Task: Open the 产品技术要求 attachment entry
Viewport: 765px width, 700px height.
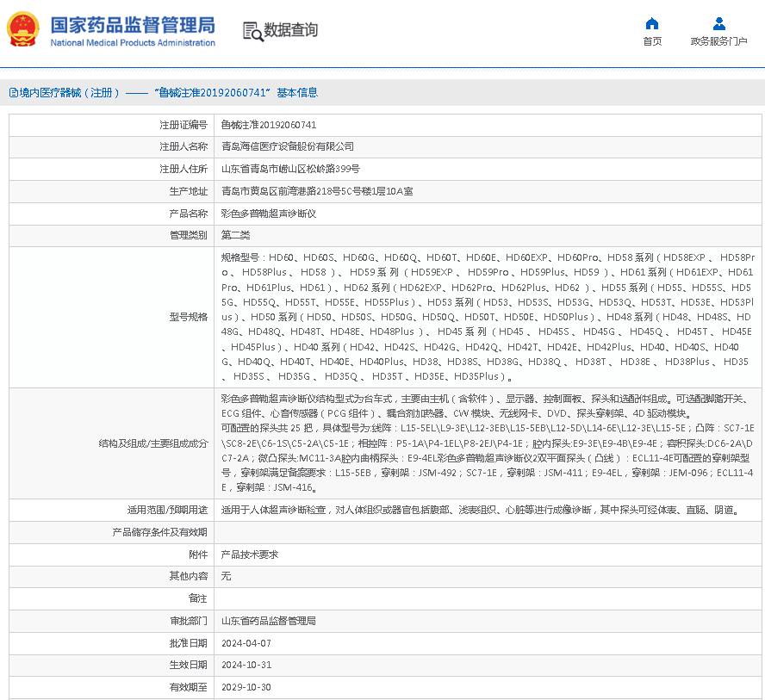Action: [x=250, y=554]
